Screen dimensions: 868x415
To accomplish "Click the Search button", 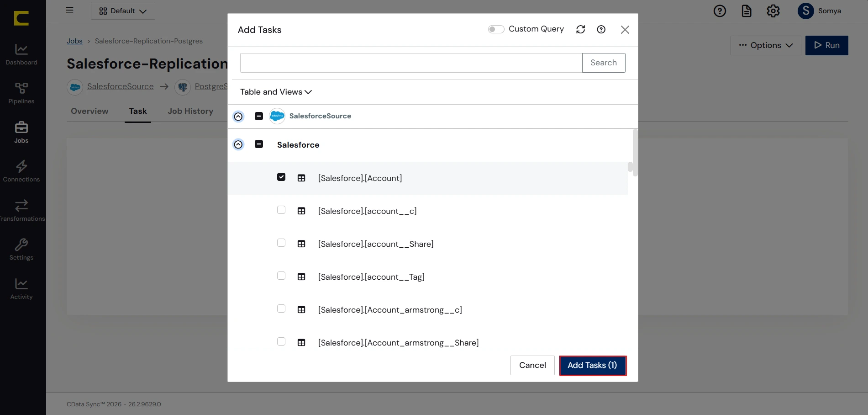I will click(604, 63).
